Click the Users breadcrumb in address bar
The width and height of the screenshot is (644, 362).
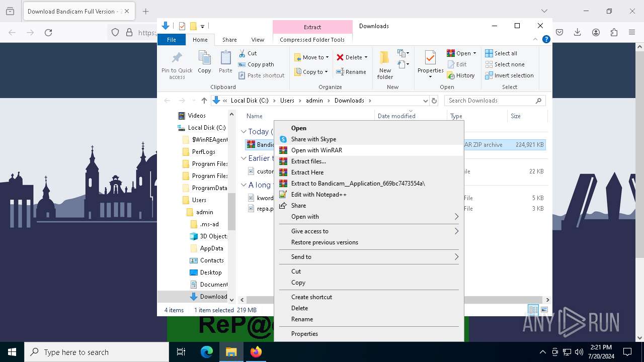(x=287, y=101)
